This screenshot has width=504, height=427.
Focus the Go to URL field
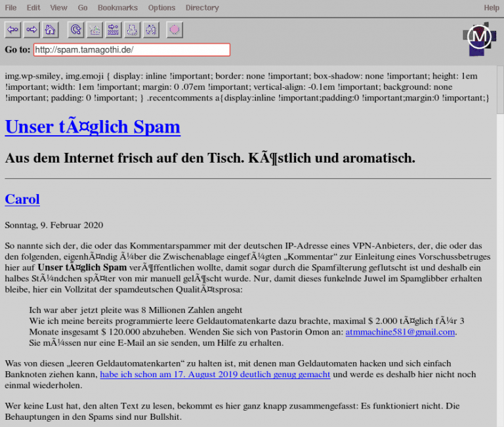tap(132, 50)
